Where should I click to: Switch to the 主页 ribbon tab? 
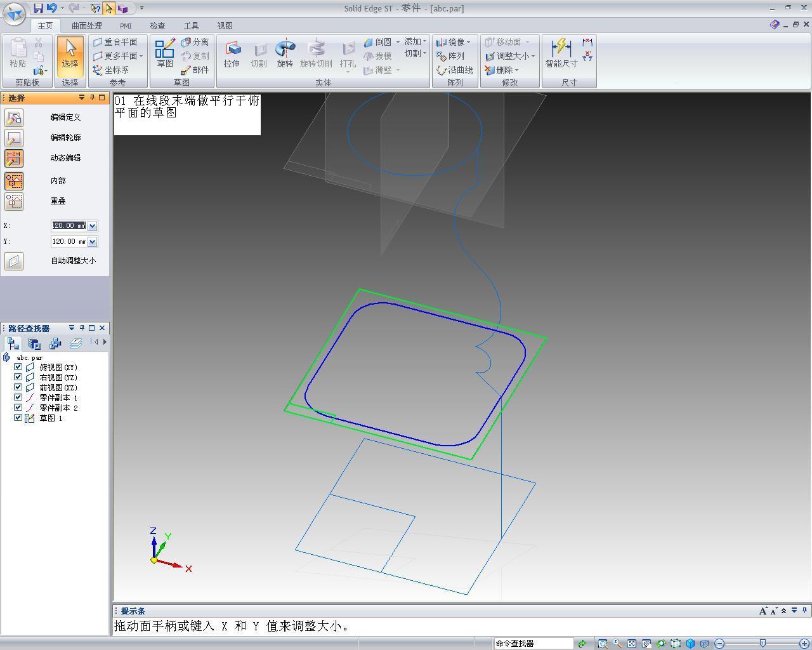tap(45, 25)
